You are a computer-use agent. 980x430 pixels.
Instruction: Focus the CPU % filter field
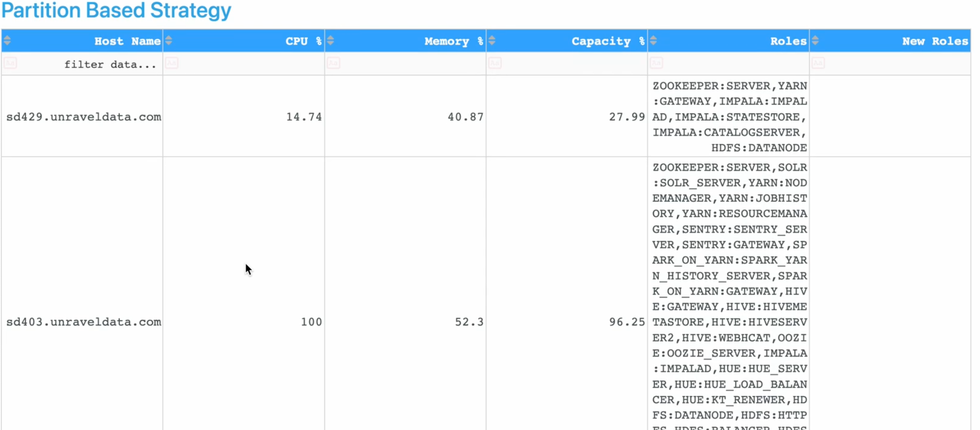tap(244, 64)
